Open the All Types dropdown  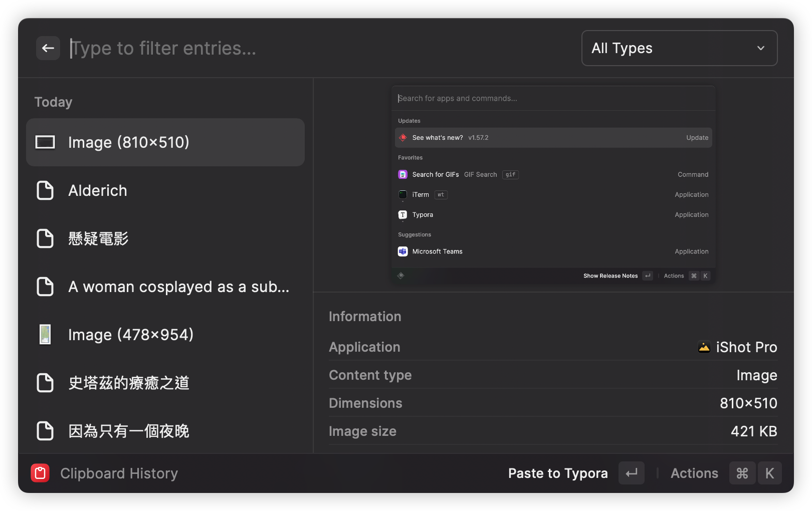679,48
